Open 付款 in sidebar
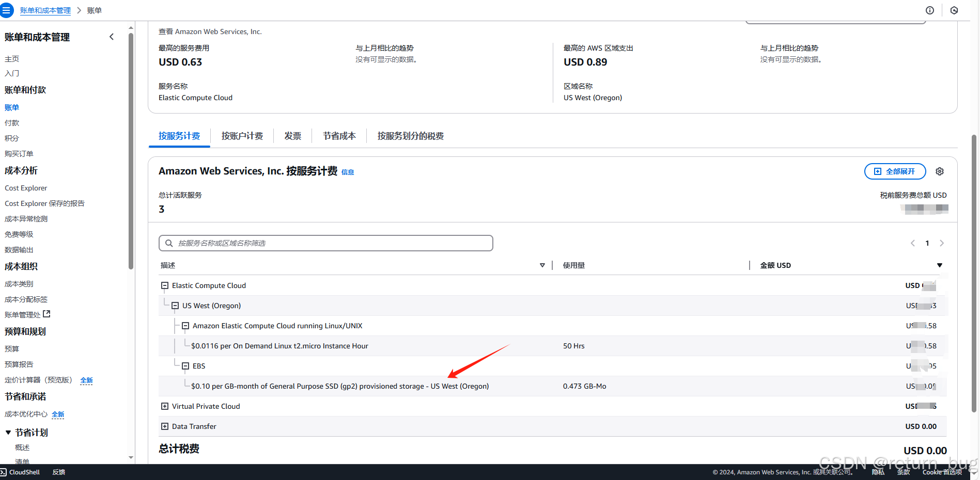 pos(12,123)
